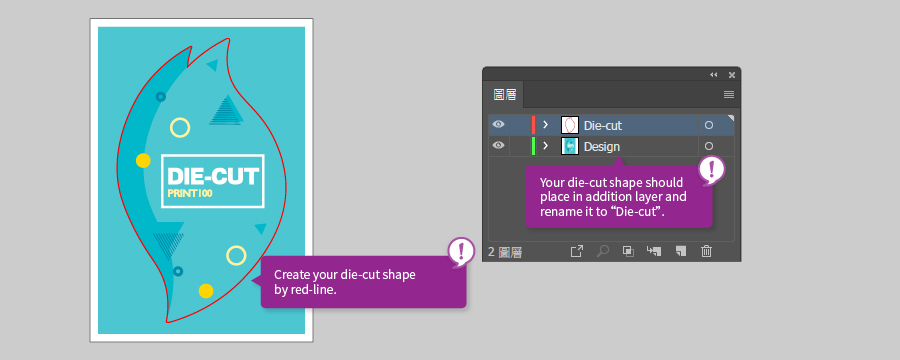Toggle the lock column for the Design layer
900x360 pixels.
[x=520, y=146]
